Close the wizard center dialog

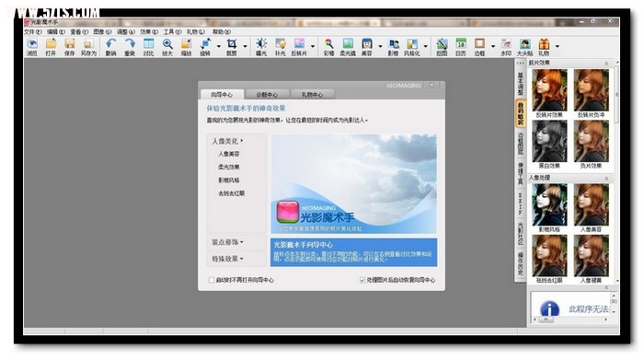[431, 85]
